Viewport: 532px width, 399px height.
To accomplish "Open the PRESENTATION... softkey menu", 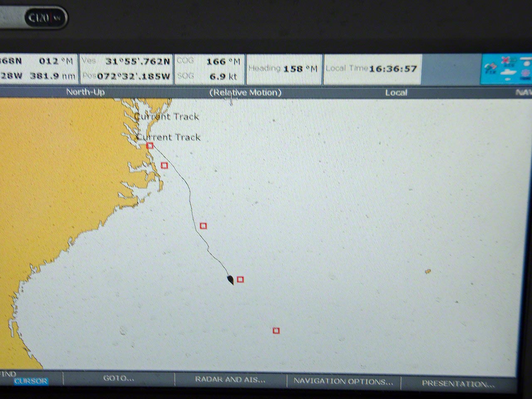I will pos(458,384).
